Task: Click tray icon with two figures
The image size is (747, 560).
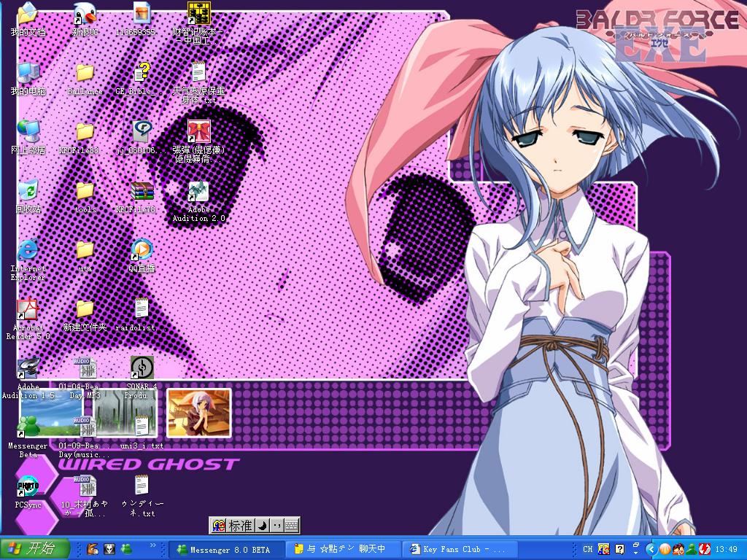Action: 678,549
